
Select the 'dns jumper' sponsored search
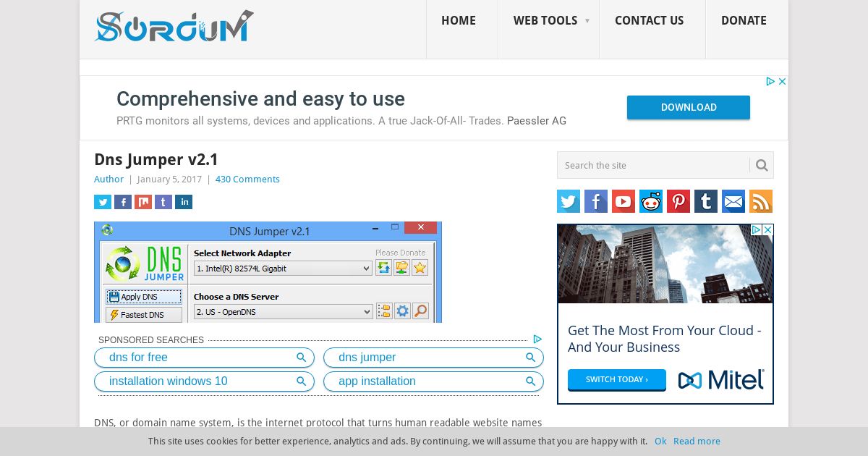[x=433, y=358]
